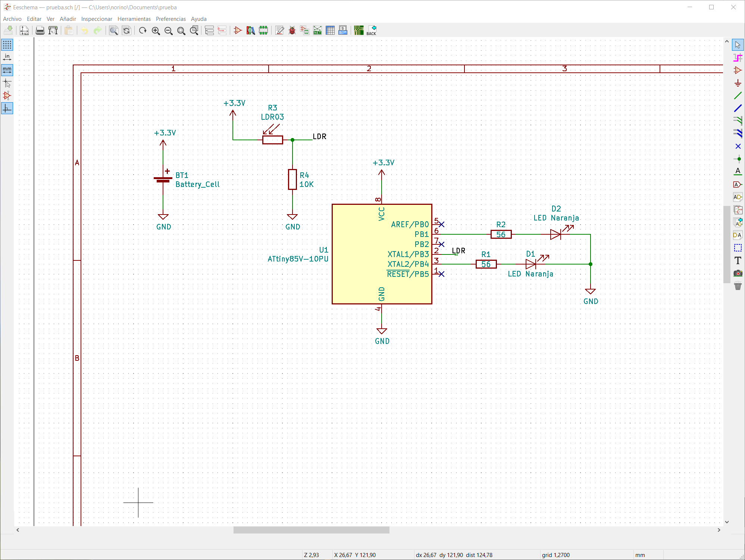Open the Preferencias menu
The image size is (745, 560).
170,19
